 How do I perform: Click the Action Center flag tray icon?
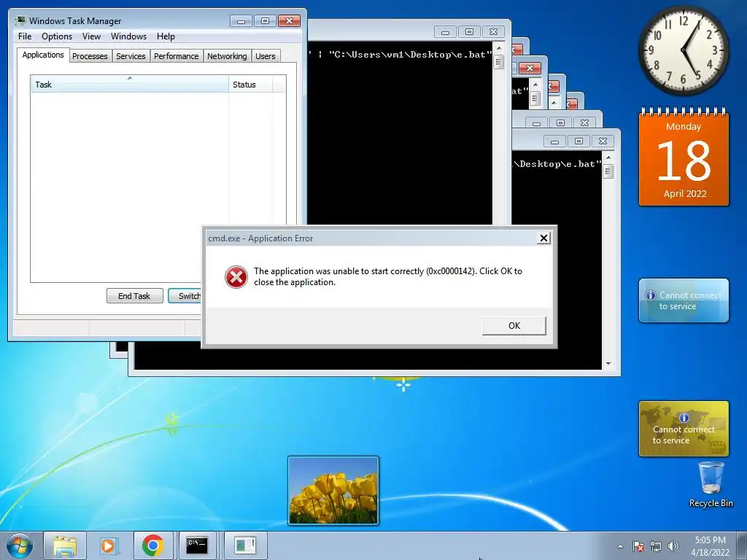pyautogui.click(x=638, y=546)
